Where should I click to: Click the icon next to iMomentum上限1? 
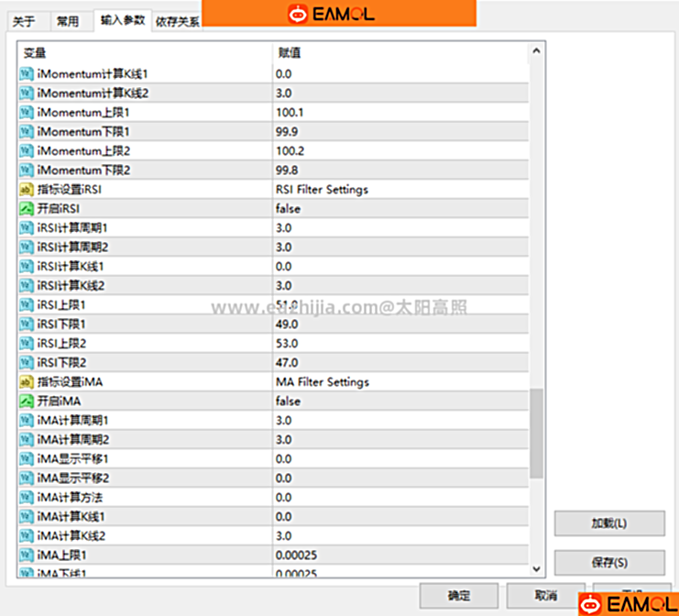26,112
